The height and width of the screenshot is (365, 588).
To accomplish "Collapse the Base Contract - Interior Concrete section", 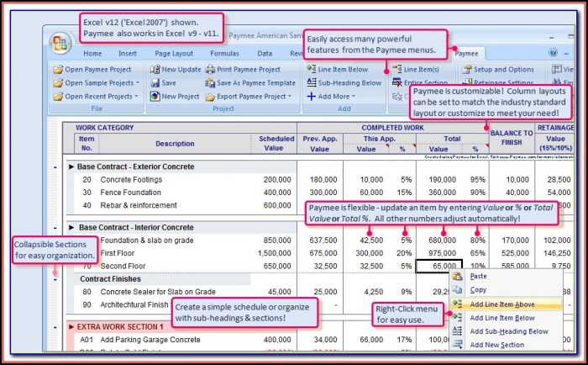I will click(71, 228).
